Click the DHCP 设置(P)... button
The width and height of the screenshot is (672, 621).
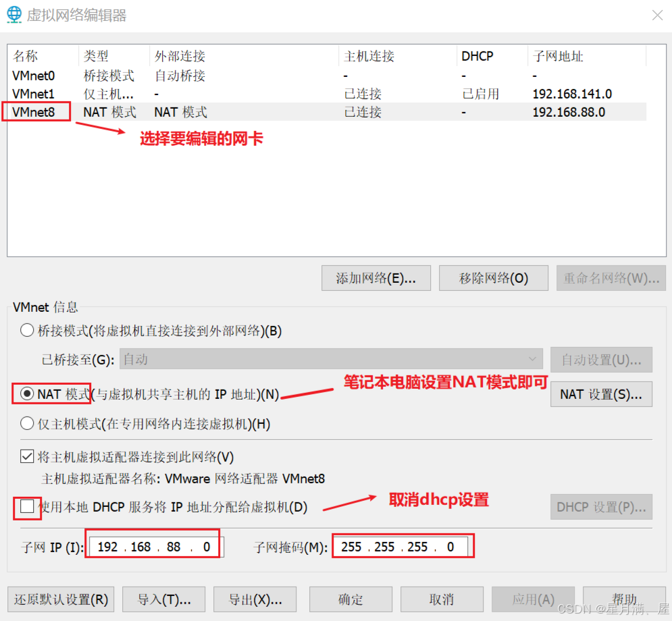601,507
